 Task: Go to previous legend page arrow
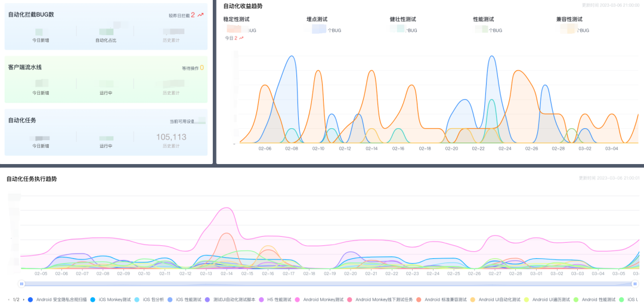point(9,300)
